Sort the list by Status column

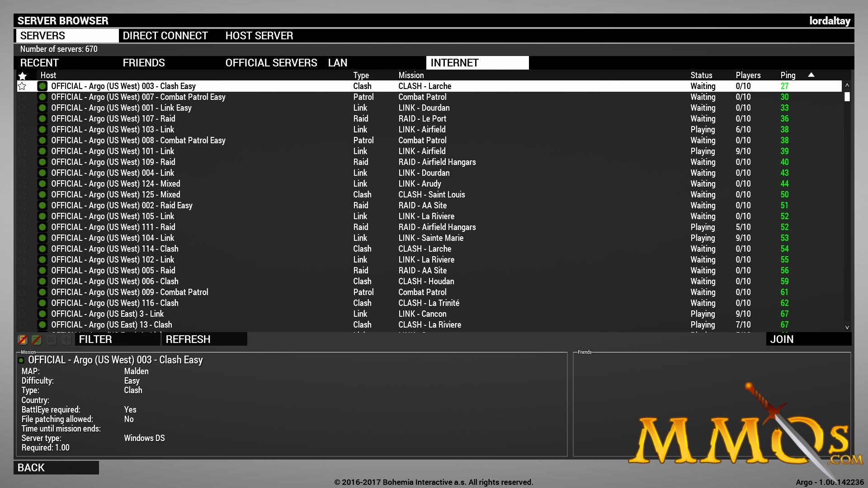701,75
